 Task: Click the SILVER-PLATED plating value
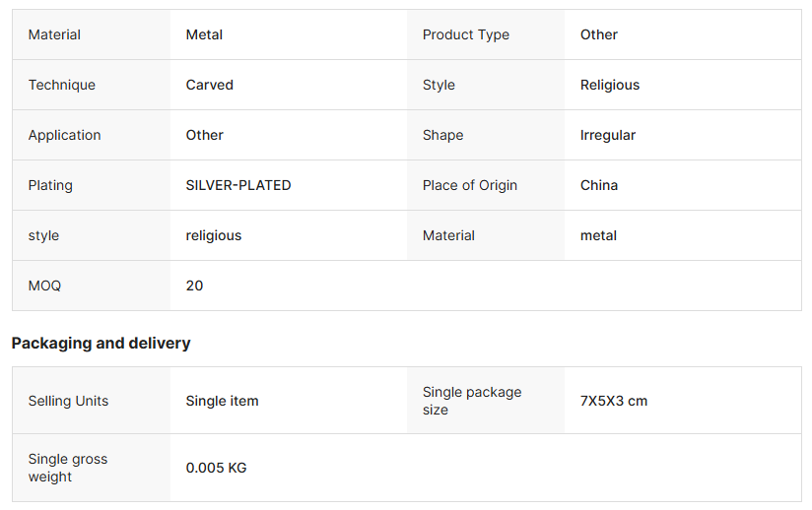pos(238,185)
